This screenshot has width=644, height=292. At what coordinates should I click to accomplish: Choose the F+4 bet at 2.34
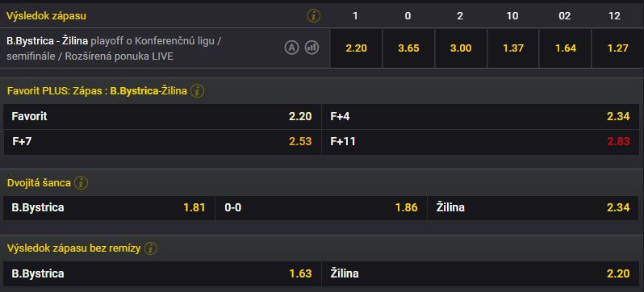coord(480,117)
